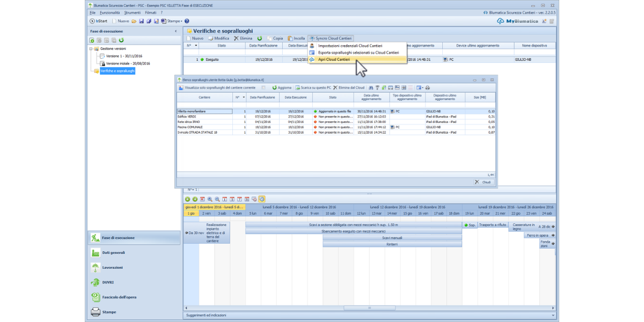The image size is (644, 322).
Task: Open the Funzionalità menu
Action: point(109,12)
